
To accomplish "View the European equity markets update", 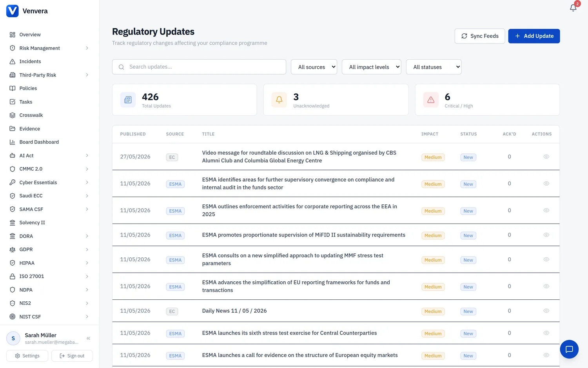I will click(546, 355).
